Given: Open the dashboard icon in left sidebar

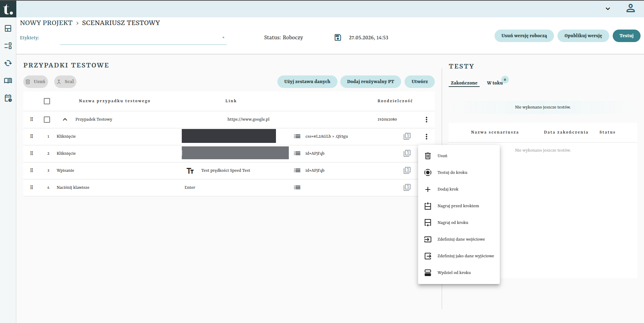Looking at the screenshot, I should [x=8, y=29].
